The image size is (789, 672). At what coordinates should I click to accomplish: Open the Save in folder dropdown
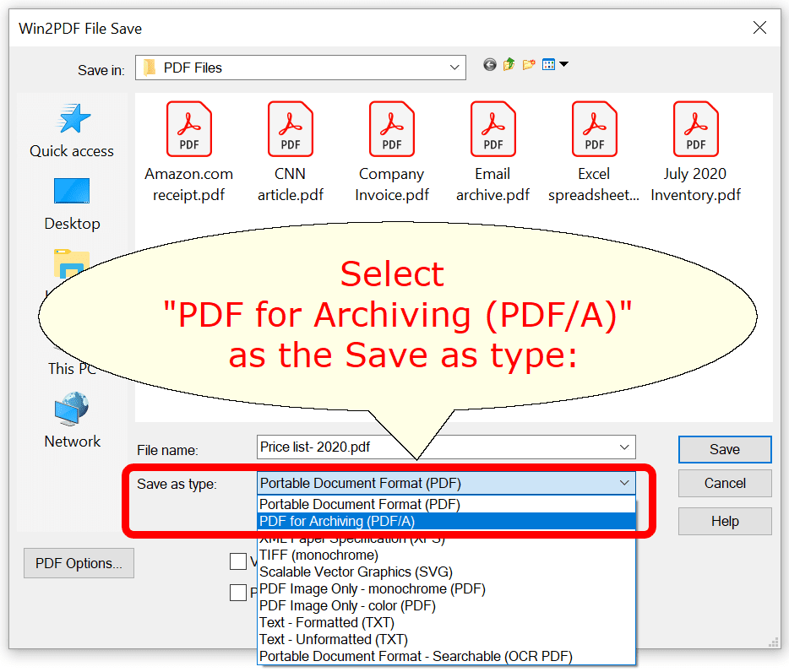(454, 67)
